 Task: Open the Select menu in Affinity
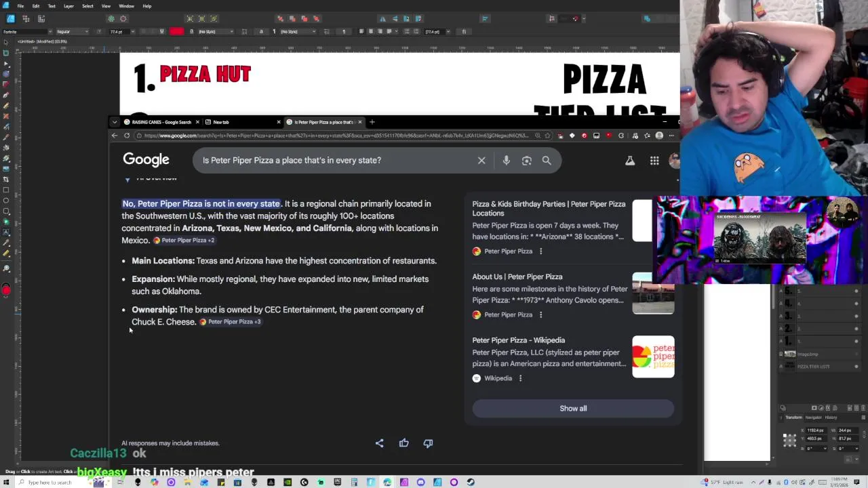tap(87, 6)
